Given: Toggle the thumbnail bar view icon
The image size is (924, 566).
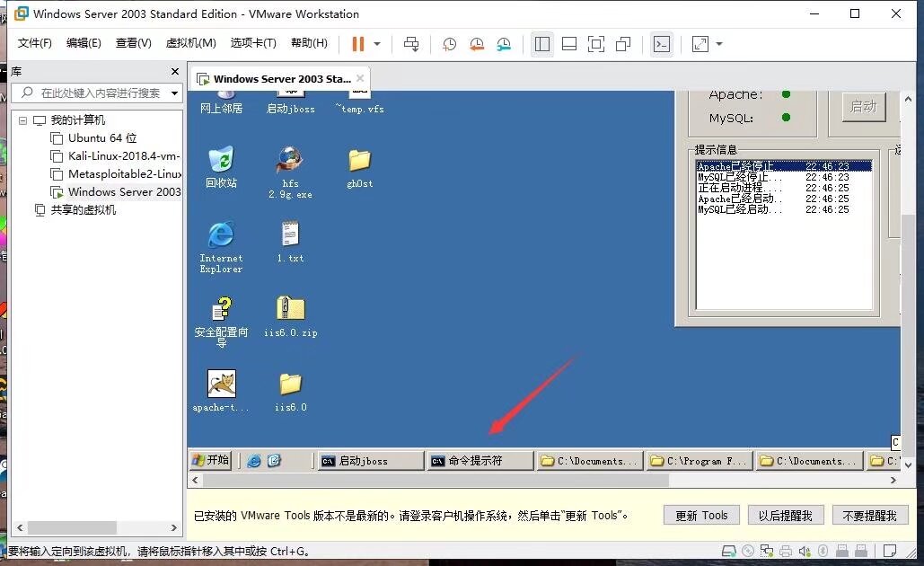Looking at the screenshot, I should [569, 44].
